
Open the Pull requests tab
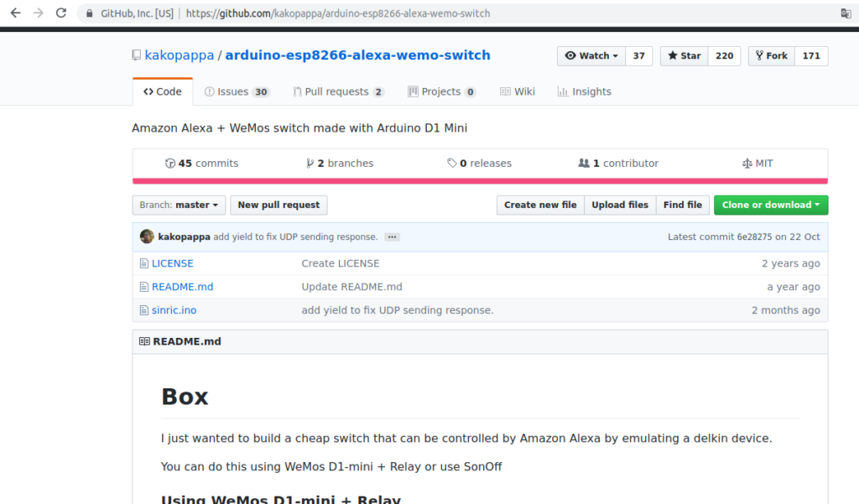tap(339, 91)
